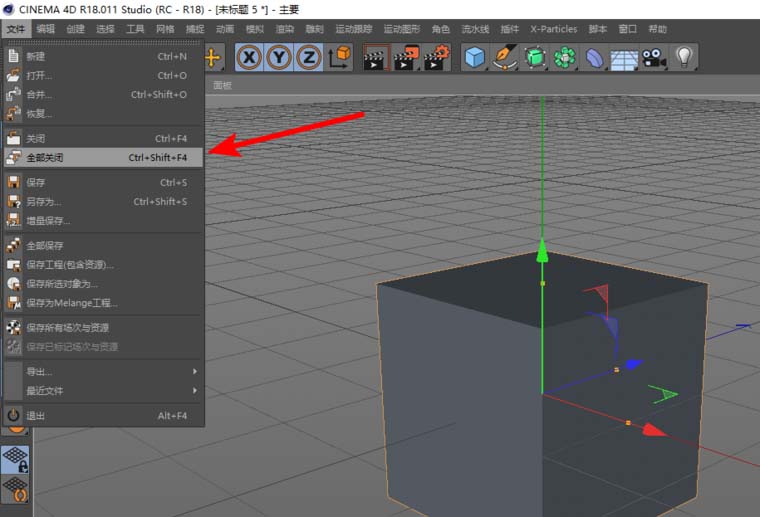Click the green Y-axis arrow handle
The height and width of the screenshot is (517, 760).
pyautogui.click(x=542, y=250)
